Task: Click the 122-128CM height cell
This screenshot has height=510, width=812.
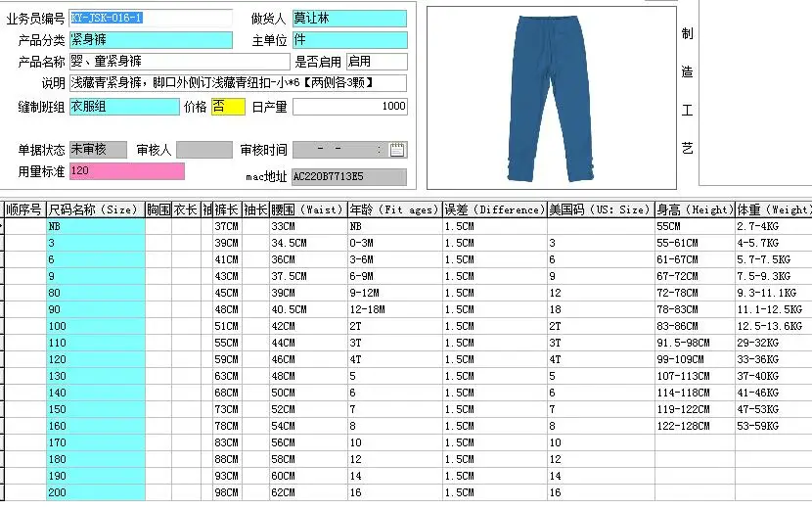Action: (695, 426)
